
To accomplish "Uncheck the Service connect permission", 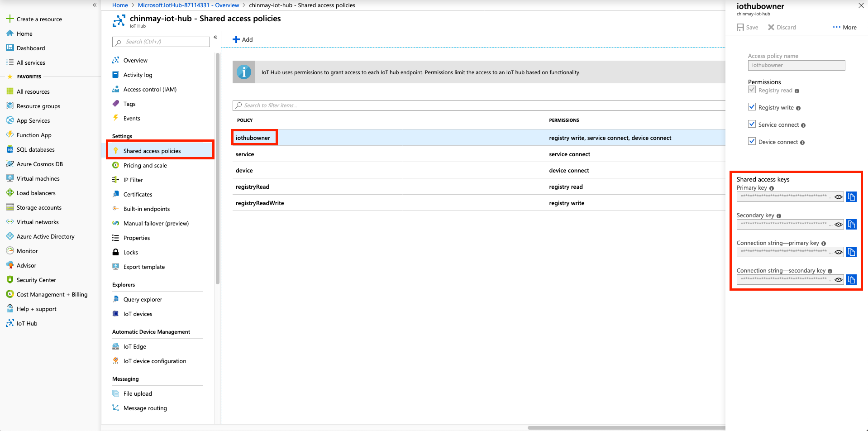I will point(752,124).
